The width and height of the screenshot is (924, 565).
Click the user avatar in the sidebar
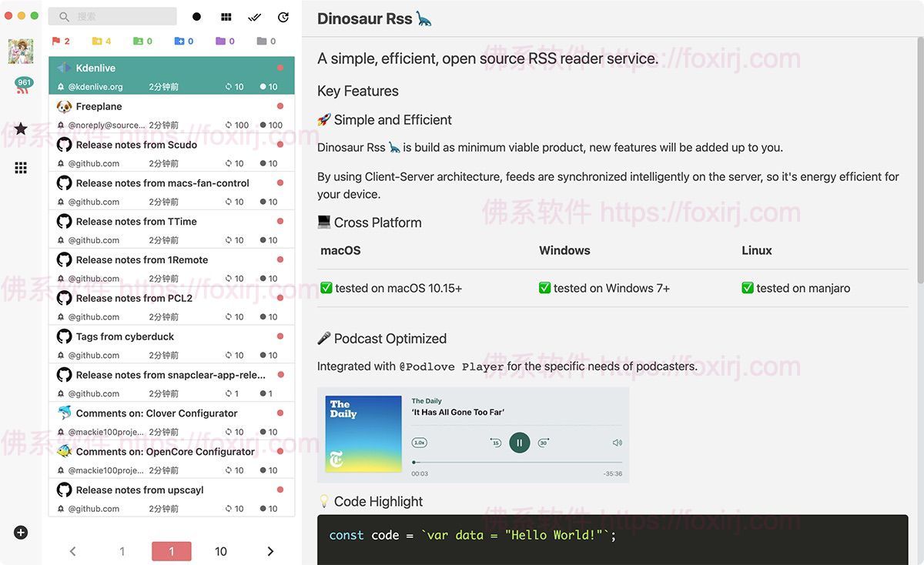(21, 51)
